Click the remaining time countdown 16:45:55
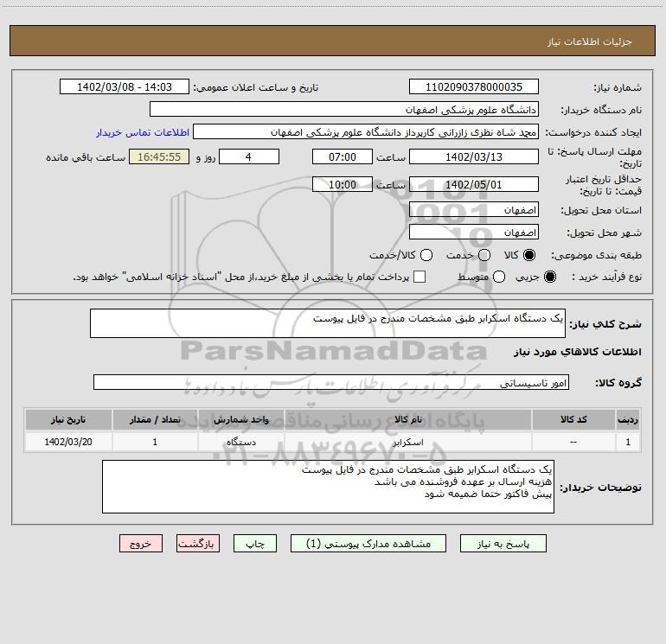The width and height of the screenshot is (666, 644). pyautogui.click(x=159, y=157)
